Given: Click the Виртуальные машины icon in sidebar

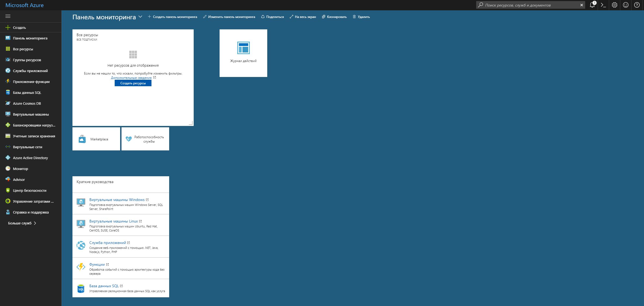Looking at the screenshot, I should click(8, 114).
